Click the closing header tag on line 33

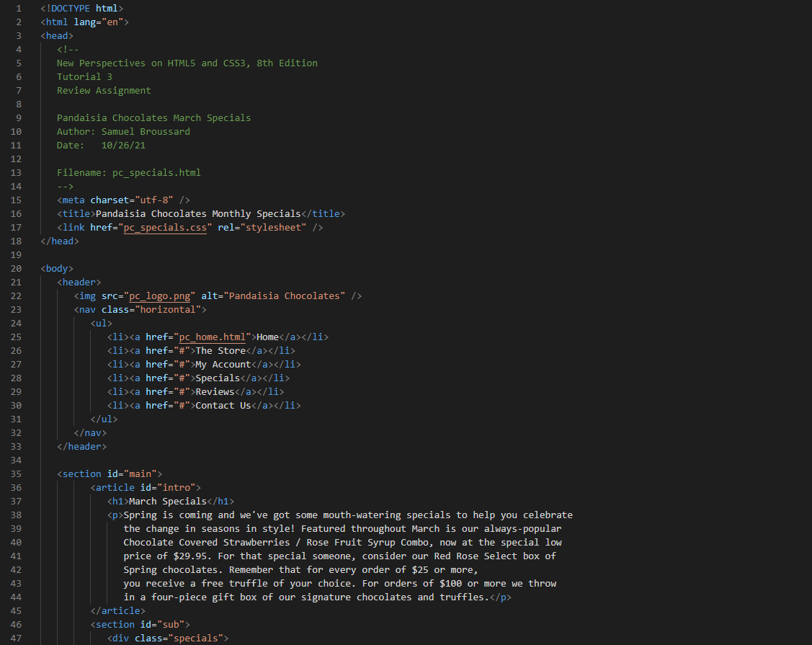point(81,446)
